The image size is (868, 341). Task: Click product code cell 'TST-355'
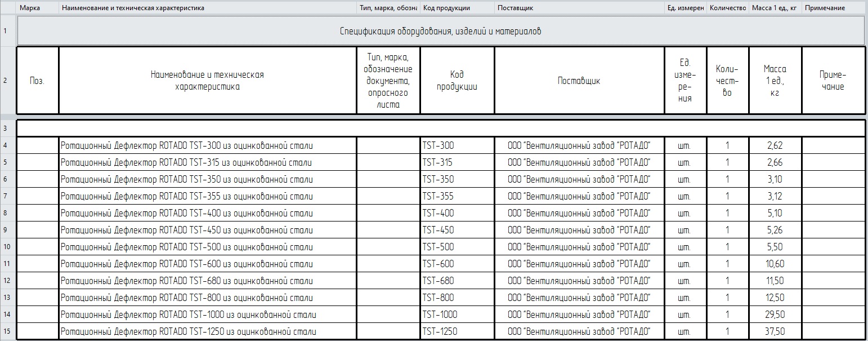457,196
